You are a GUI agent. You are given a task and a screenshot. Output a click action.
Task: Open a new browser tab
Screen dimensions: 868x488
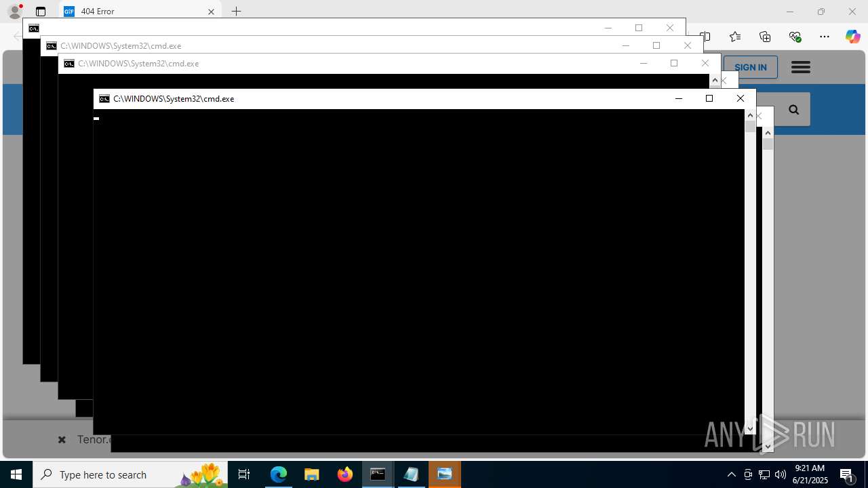(x=236, y=12)
